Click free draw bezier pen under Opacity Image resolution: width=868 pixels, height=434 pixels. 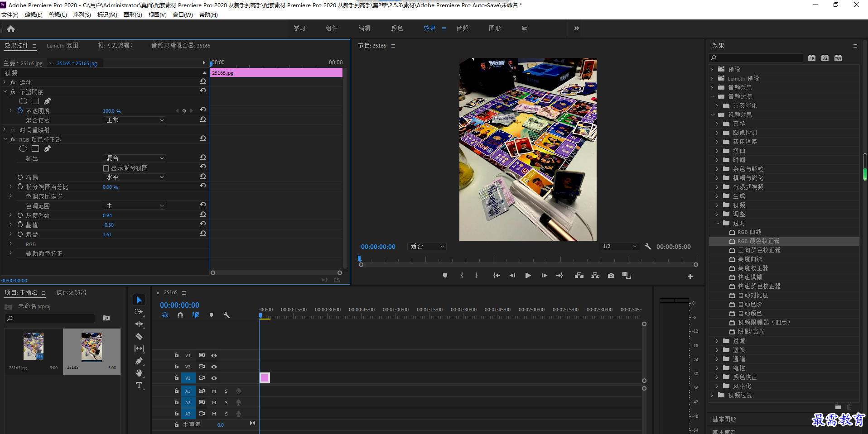click(47, 101)
